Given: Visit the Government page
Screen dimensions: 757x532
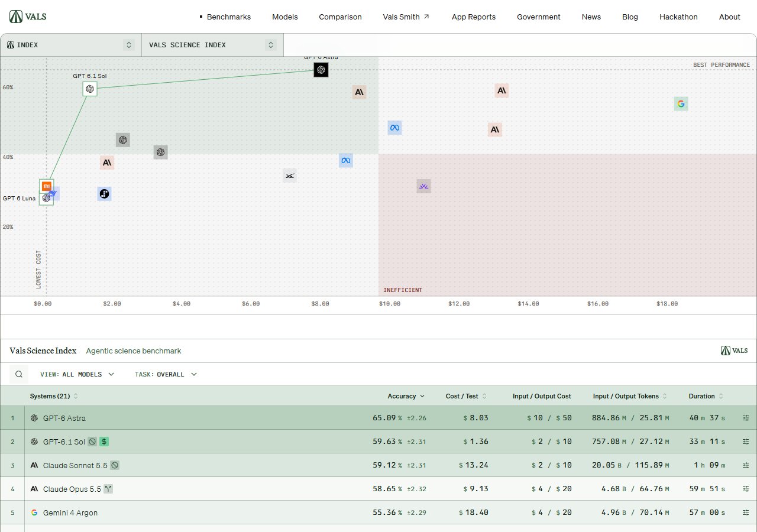Looking at the screenshot, I should point(539,17).
